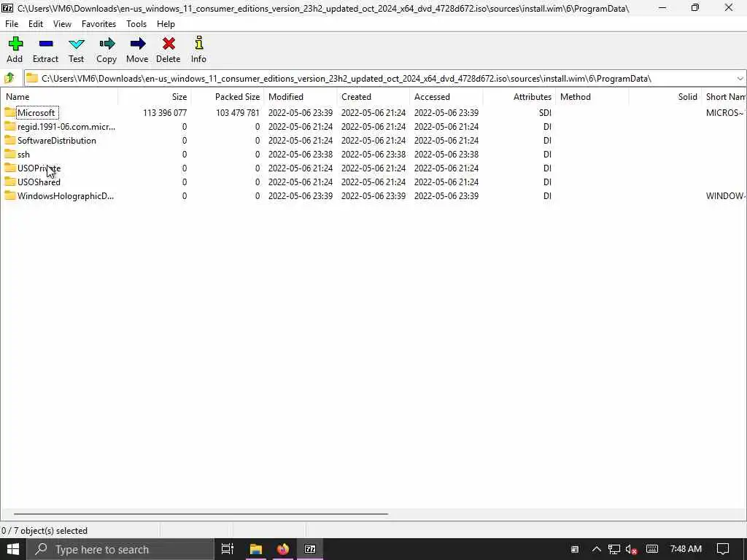Screen dimensions: 747x560
Task: Open the notification center icon
Action: 723,549
